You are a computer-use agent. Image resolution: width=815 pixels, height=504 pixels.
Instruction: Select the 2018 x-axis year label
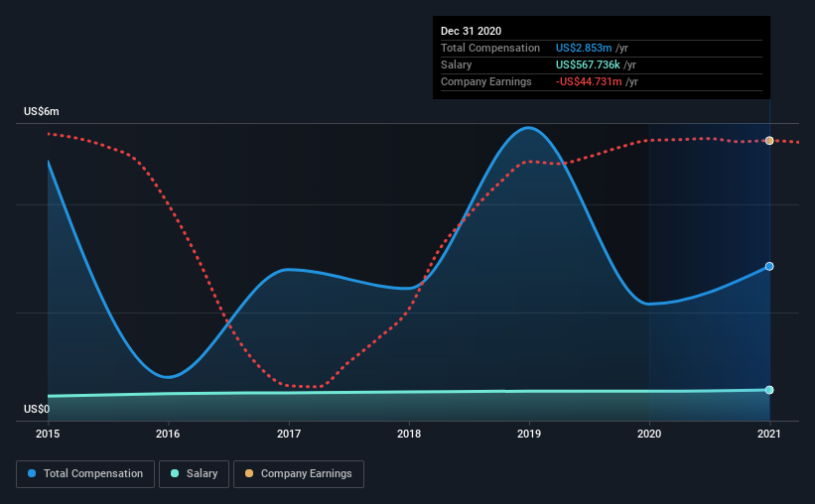409,434
